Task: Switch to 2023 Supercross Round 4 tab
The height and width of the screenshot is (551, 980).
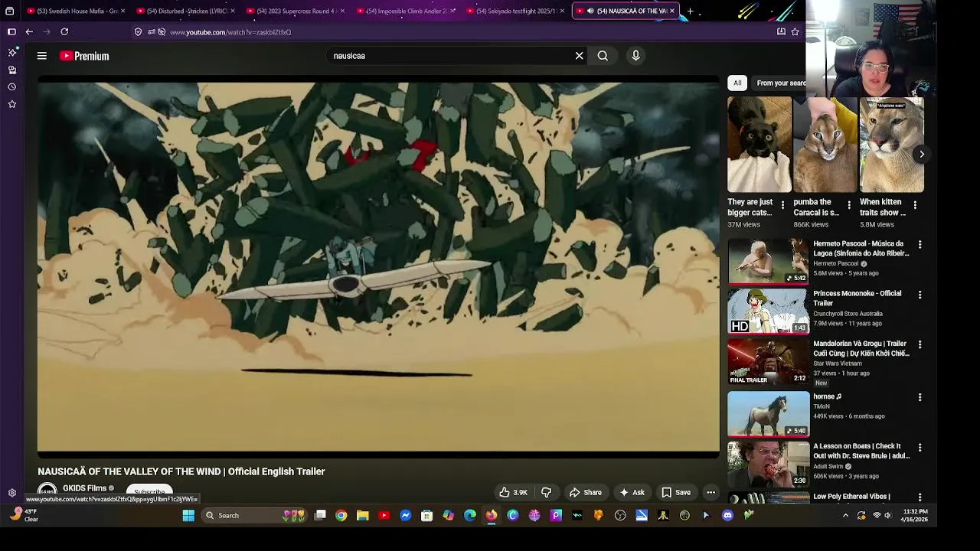Action: tap(295, 11)
